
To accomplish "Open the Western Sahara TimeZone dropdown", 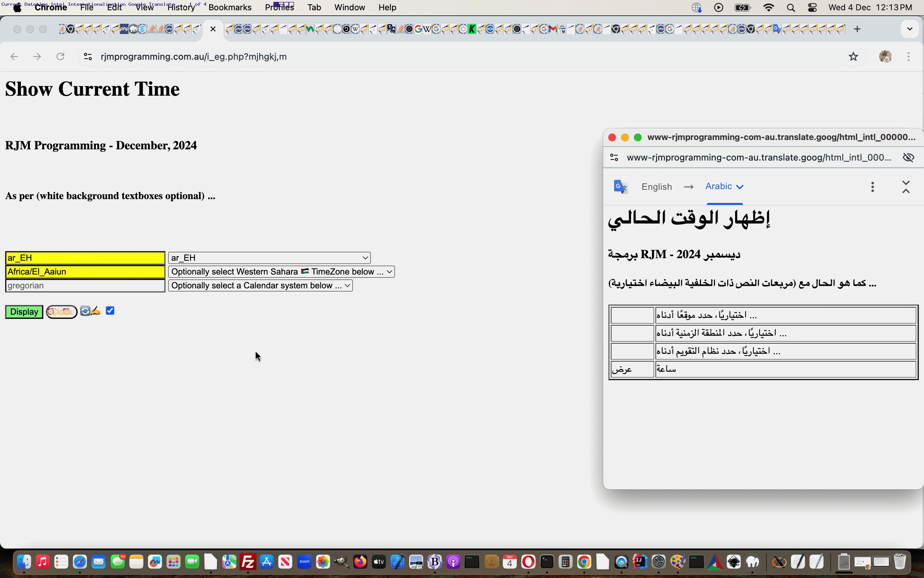I will coord(281,271).
